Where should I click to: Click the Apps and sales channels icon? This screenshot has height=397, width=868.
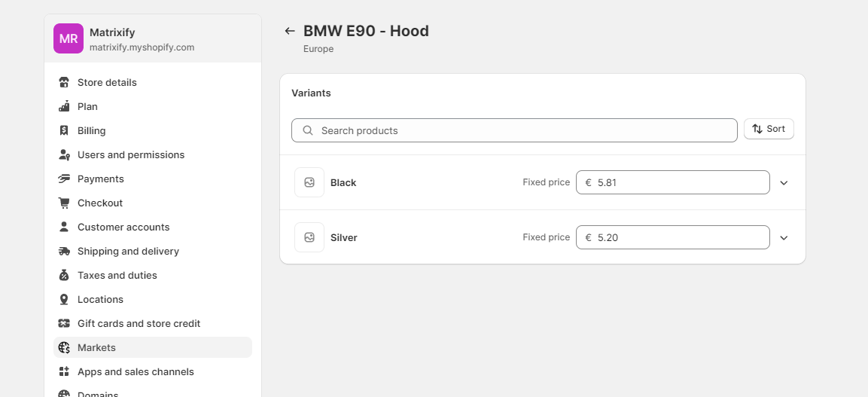coord(64,371)
